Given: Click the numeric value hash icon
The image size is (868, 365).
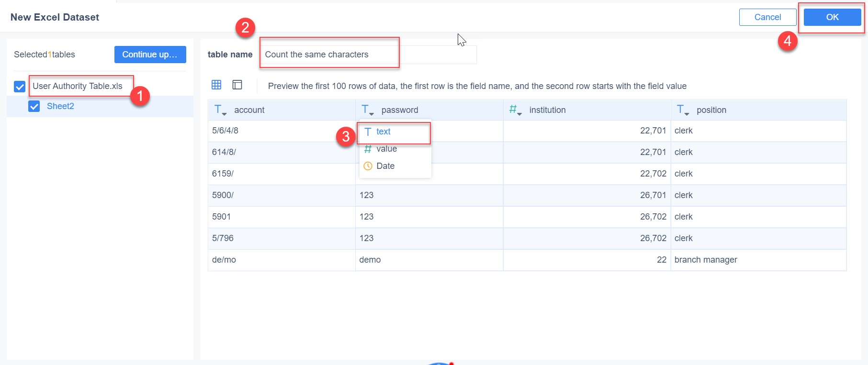Looking at the screenshot, I should [368, 149].
